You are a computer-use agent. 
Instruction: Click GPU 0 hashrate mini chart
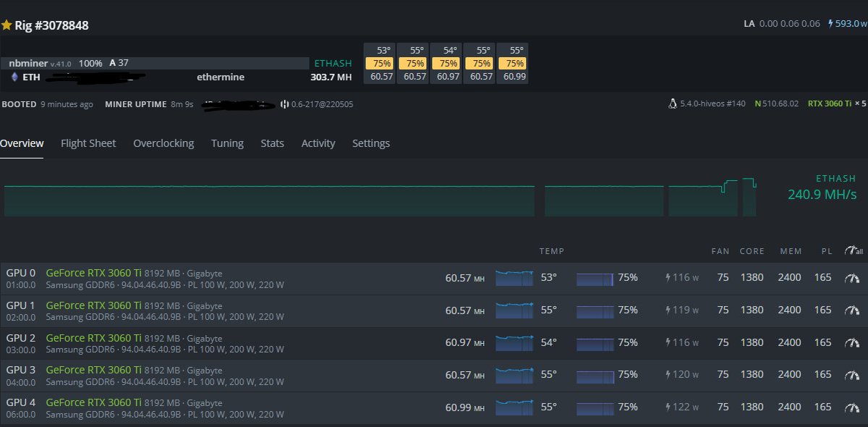[514, 278]
